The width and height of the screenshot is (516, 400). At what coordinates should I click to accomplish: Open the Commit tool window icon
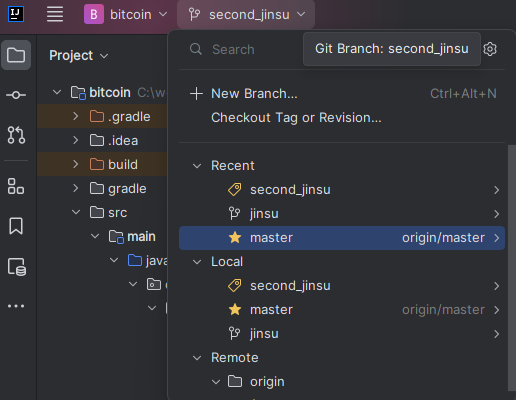coord(16,95)
